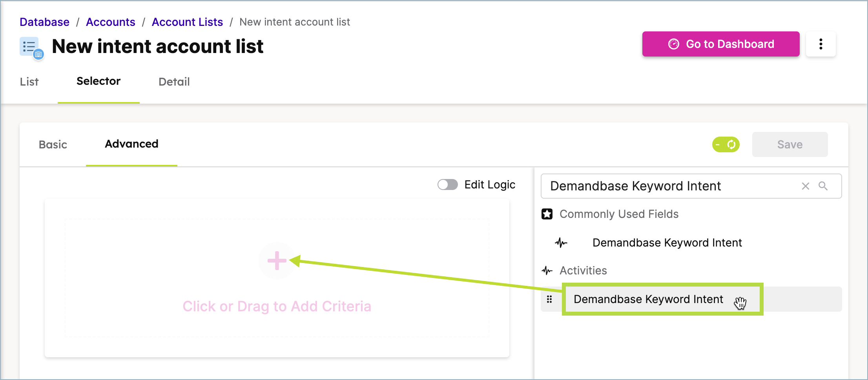This screenshot has height=380, width=868.
Task: Open the Database breadcrumb link
Action: point(45,22)
